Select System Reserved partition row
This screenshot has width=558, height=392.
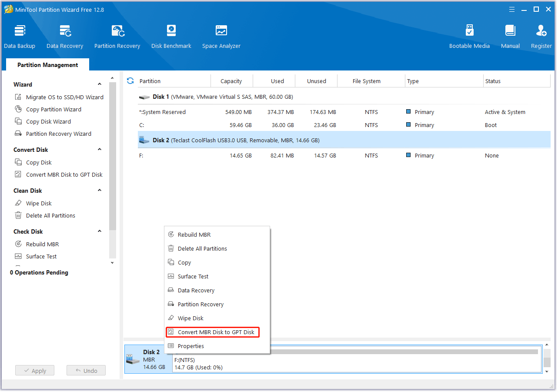[344, 112]
